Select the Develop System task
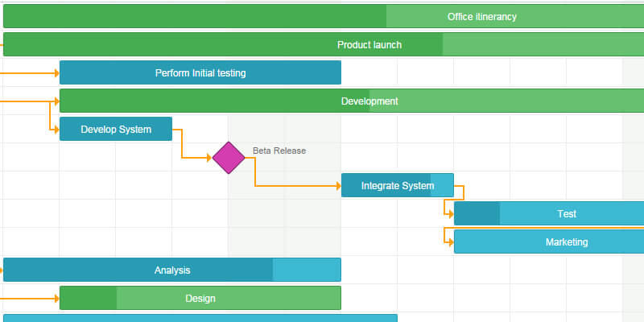The width and height of the screenshot is (644, 322). coord(116,130)
